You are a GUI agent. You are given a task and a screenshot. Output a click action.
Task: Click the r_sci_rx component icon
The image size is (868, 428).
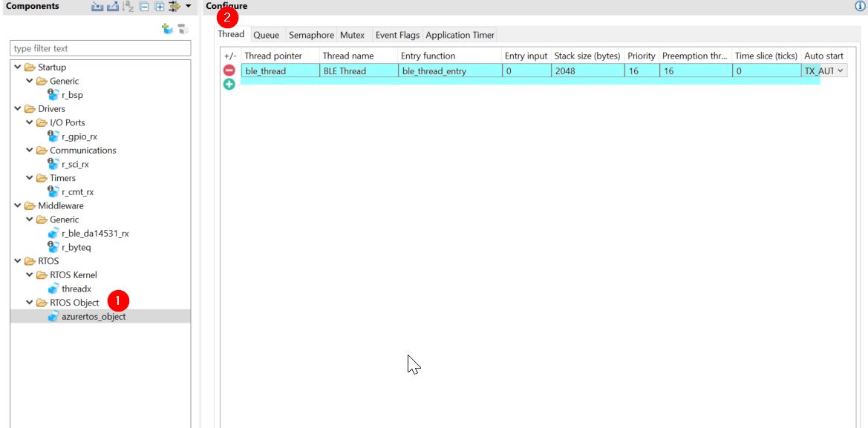coord(53,164)
